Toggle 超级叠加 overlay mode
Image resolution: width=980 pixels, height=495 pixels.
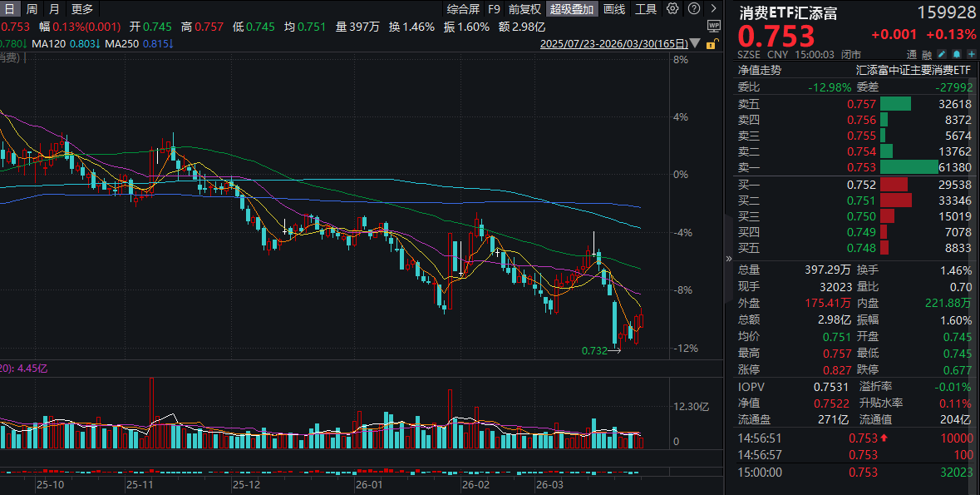[571, 9]
